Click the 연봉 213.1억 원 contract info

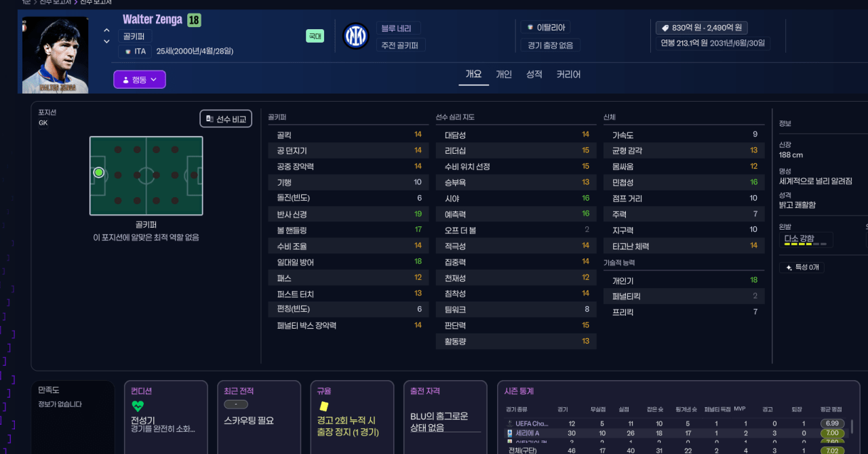click(x=713, y=43)
